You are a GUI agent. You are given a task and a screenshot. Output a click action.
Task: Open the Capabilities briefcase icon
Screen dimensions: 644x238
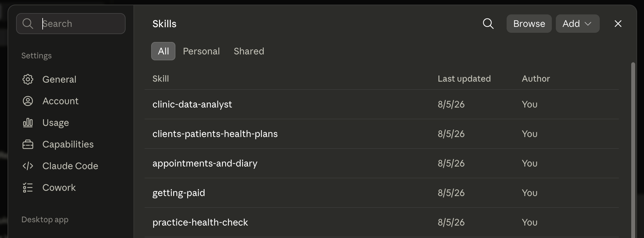[28, 144]
